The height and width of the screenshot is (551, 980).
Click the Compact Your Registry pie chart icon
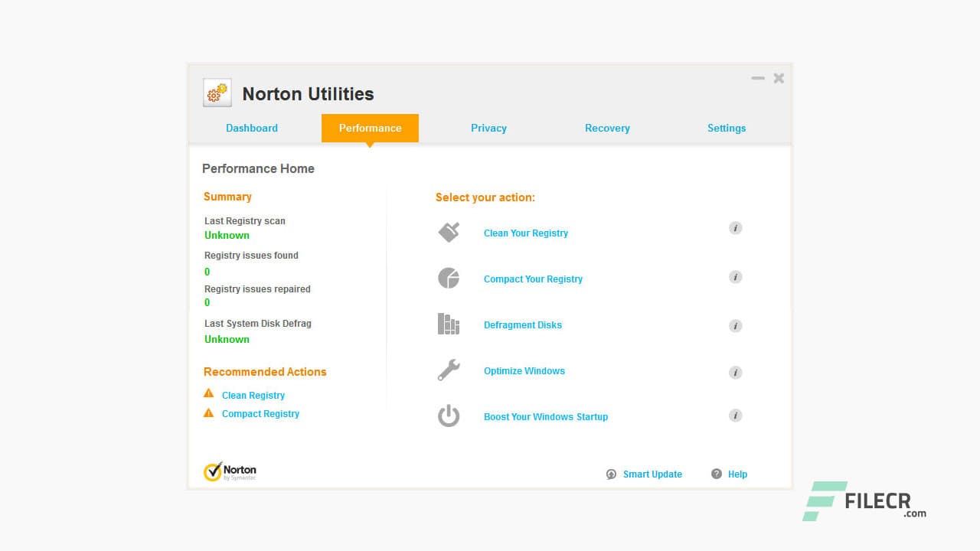pos(449,278)
